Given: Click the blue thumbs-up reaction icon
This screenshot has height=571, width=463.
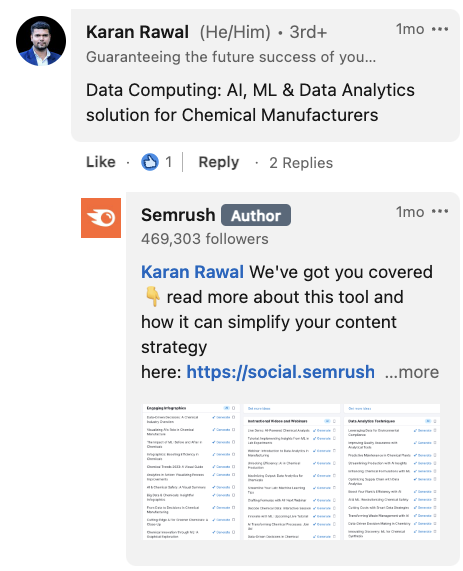Looking at the screenshot, I should pos(150,162).
